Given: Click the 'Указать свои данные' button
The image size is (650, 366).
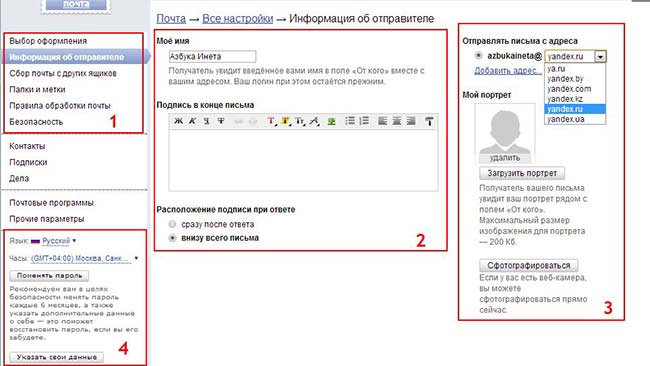Looking at the screenshot, I should pos(57,357).
